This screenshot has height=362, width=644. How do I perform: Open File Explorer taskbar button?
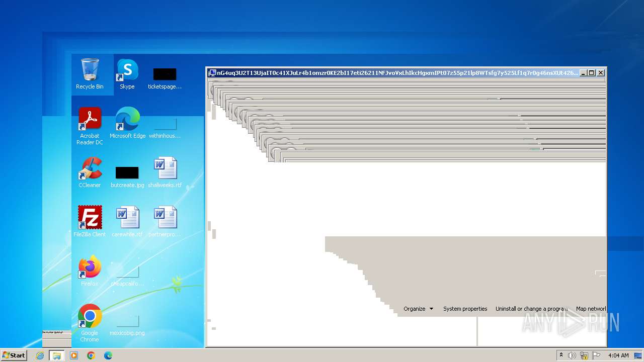tap(57, 355)
